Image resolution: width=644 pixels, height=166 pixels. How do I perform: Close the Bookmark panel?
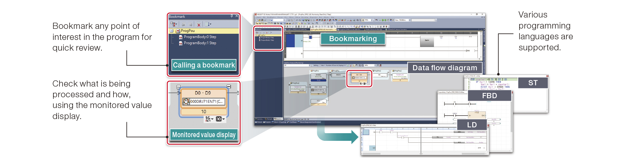(x=237, y=16)
